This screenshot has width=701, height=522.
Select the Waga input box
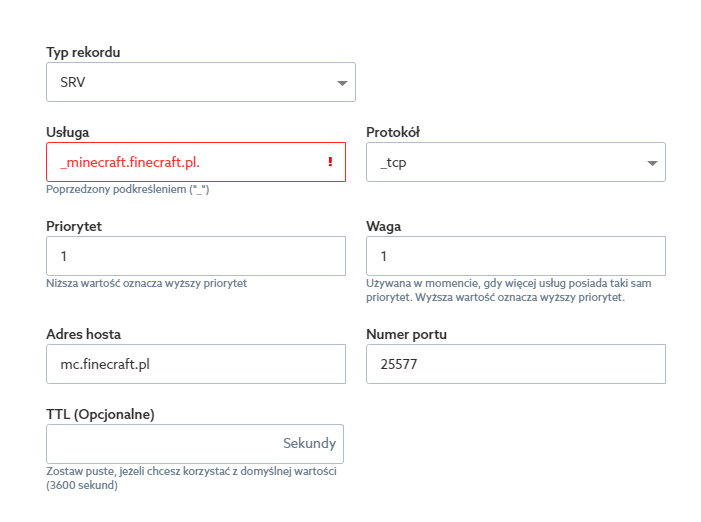(x=515, y=256)
